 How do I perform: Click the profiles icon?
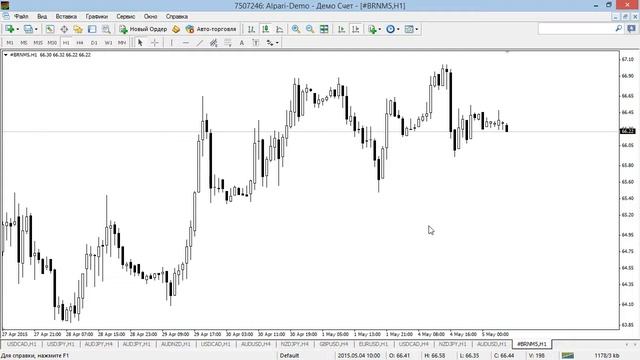[x=28, y=29]
